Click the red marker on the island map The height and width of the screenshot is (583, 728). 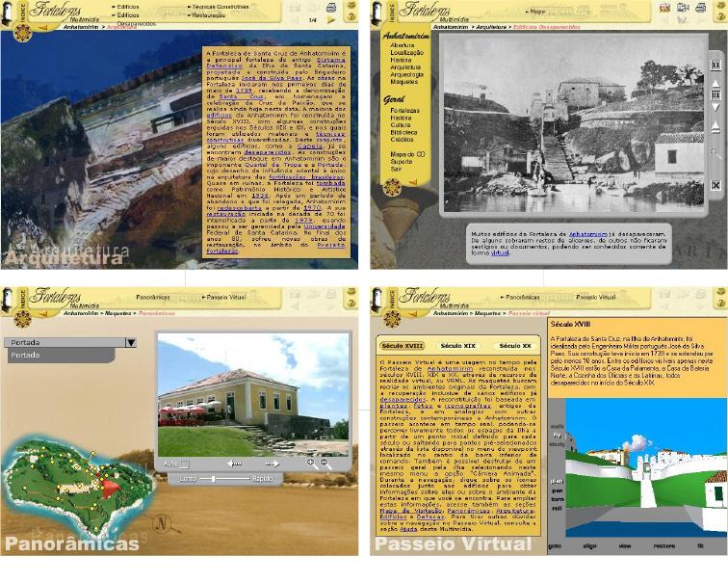click(108, 488)
